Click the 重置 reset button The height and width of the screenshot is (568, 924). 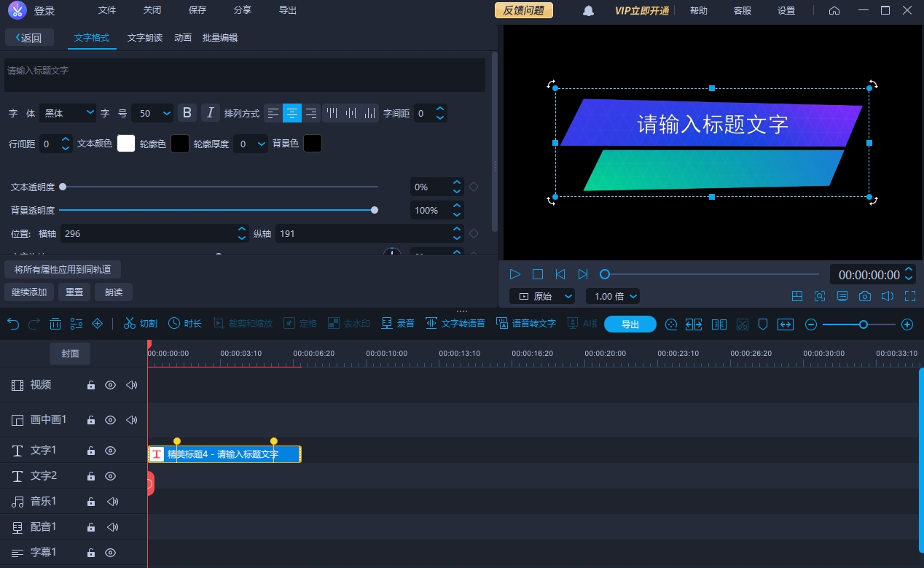coord(74,292)
